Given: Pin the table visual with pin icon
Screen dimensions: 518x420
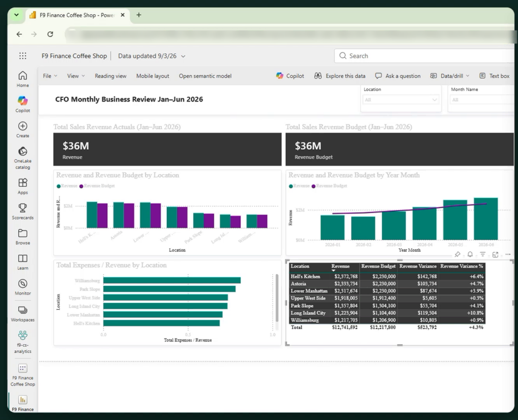Looking at the screenshot, I should (457, 254).
